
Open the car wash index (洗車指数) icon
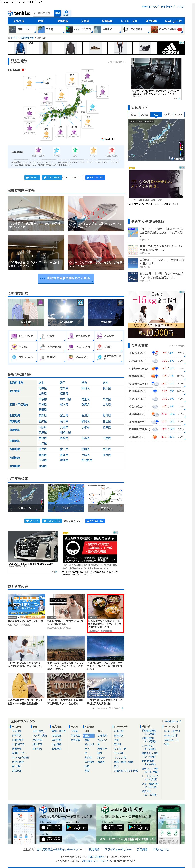pyautogui.click(x=100, y=336)
